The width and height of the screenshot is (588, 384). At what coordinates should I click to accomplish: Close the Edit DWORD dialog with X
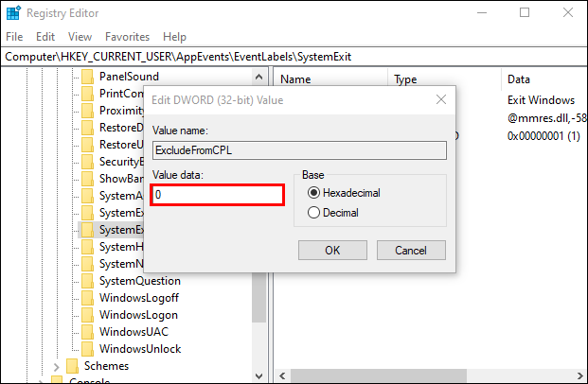(440, 99)
